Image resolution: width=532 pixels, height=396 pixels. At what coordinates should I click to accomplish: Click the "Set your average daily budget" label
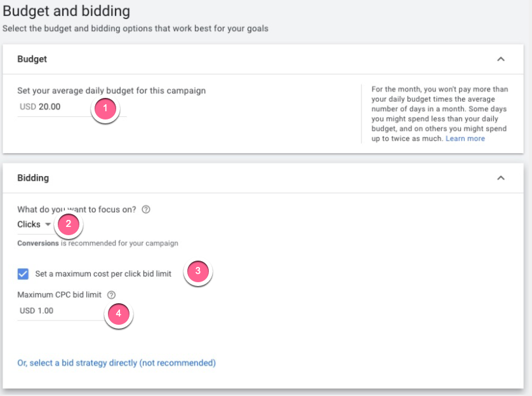pos(111,90)
